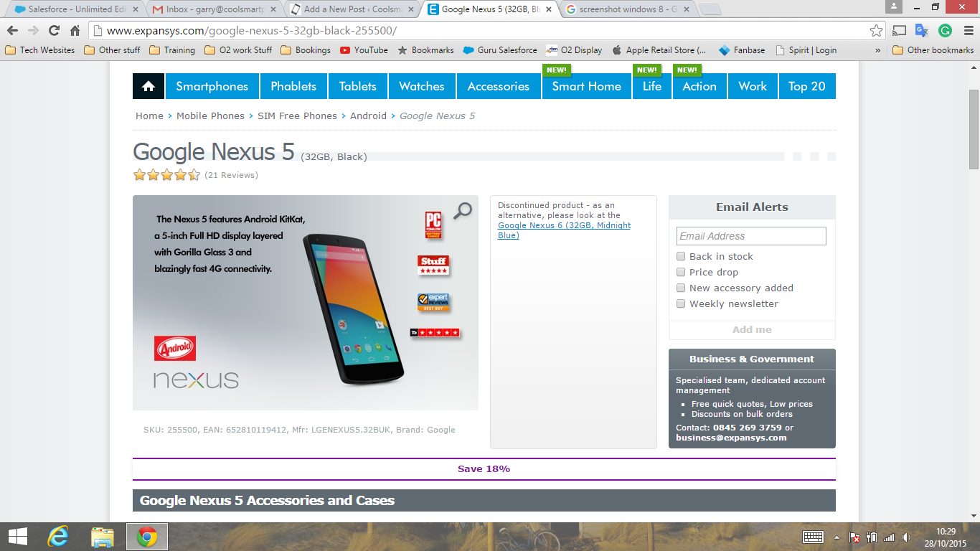Open Bookings bookmark folder
The width and height of the screenshot is (980, 551).
(x=306, y=50)
